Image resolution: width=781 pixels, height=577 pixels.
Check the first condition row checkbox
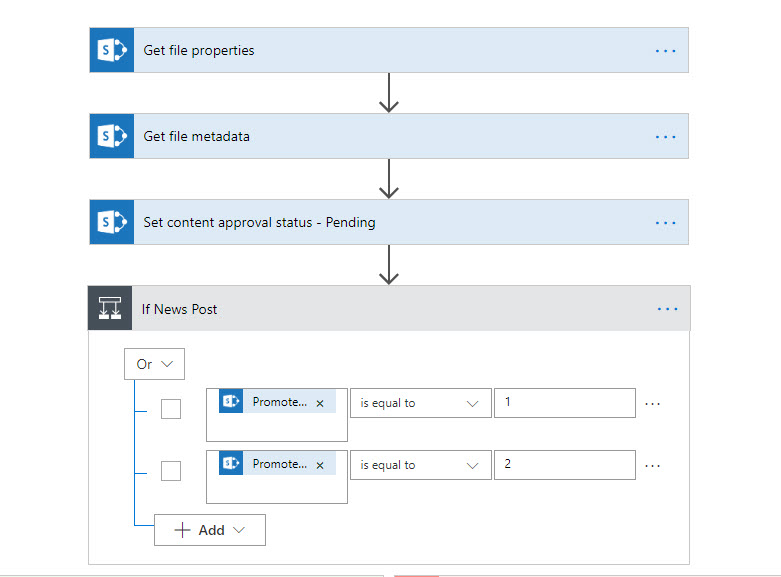(x=171, y=408)
